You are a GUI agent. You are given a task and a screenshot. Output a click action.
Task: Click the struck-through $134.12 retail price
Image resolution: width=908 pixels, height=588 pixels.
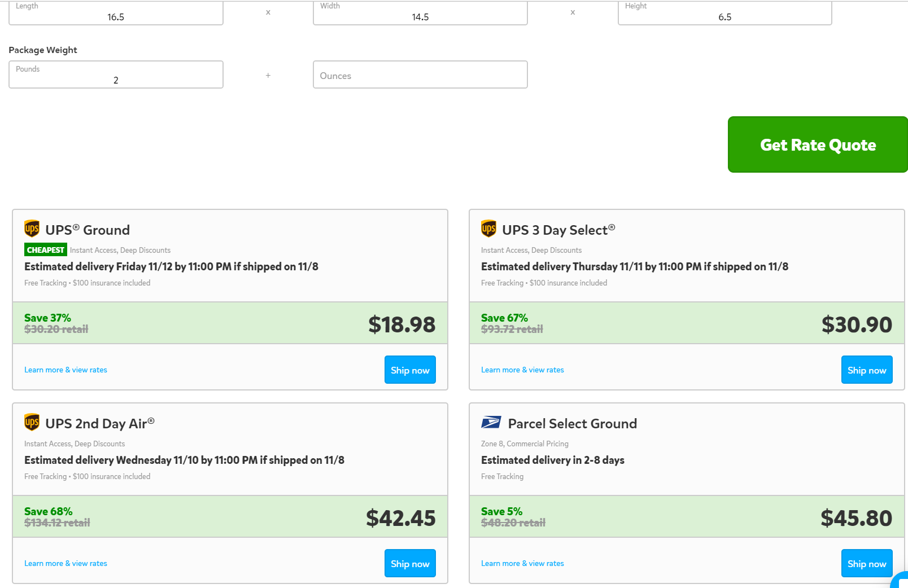click(x=57, y=523)
